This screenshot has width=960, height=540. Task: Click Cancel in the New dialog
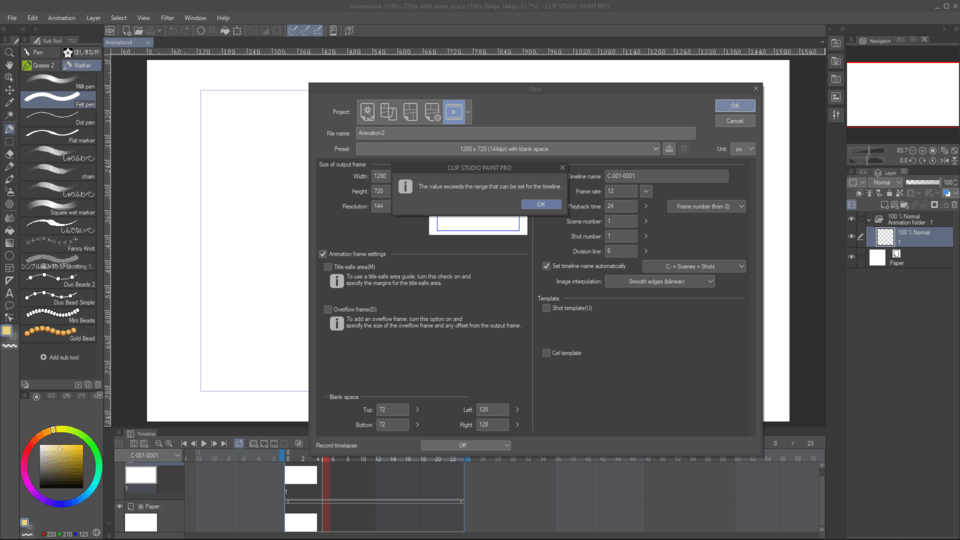point(735,121)
